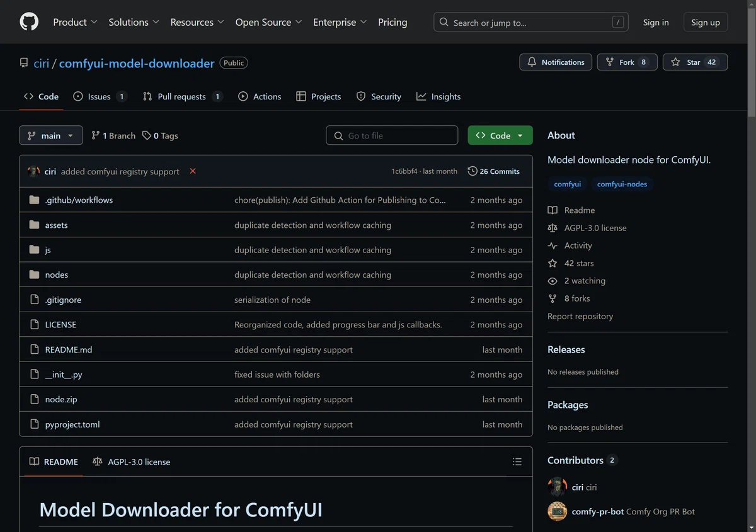Screen dimensions: 756x532
Task: Click the .gitignore file icon
Action: (x=34, y=300)
